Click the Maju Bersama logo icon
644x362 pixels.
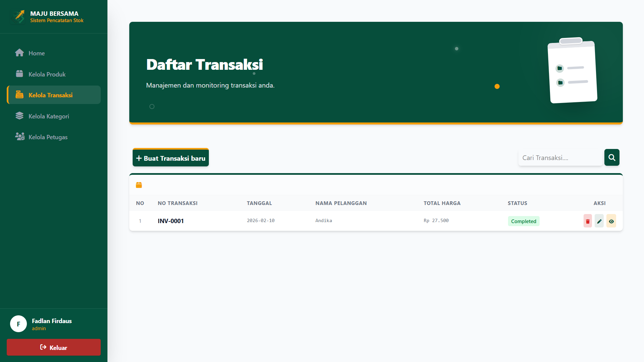coord(18,16)
